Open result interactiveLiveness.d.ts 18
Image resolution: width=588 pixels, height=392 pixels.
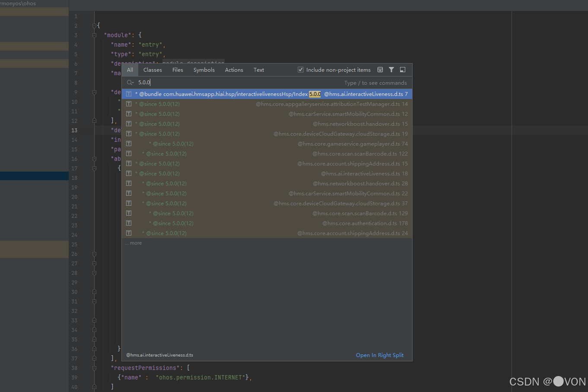coord(267,174)
